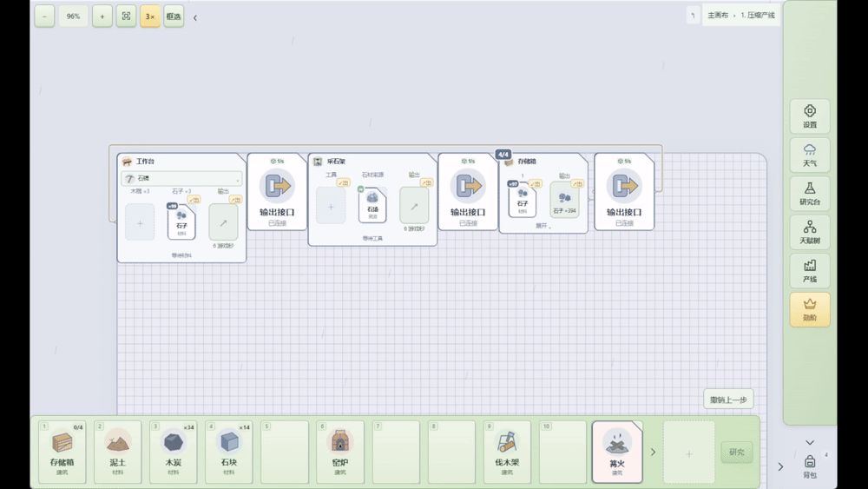Toggle 出 tag on 采石架 工具 slot

(x=343, y=182)
